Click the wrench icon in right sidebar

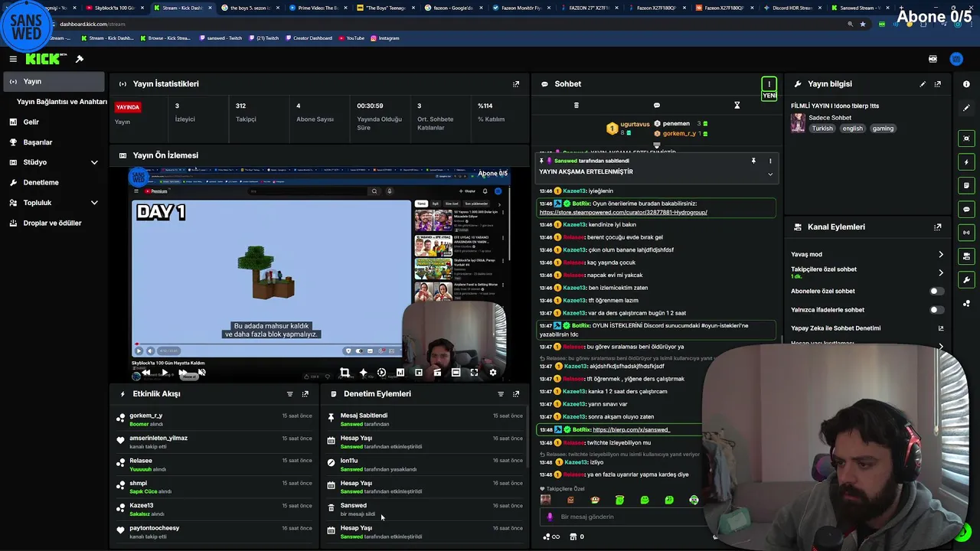pyautogui.click(x=966, y=280)
